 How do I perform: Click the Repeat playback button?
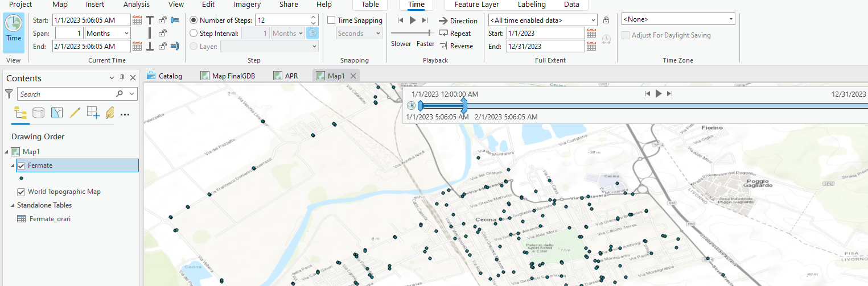pyautogui.click(x=455, y=34)
